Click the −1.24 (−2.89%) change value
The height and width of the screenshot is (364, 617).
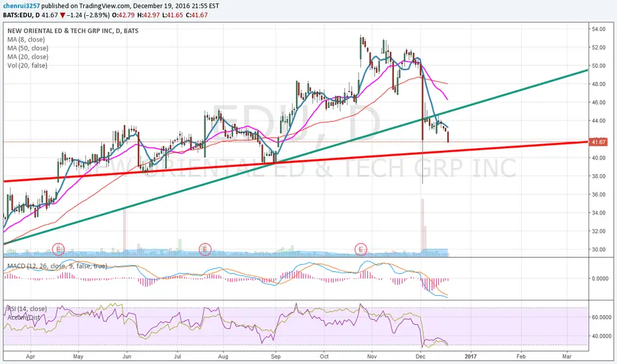coord(88,15)
